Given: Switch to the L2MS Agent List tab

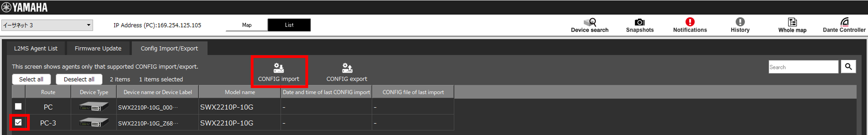Looking at the screenshot, I should (36, 48).
